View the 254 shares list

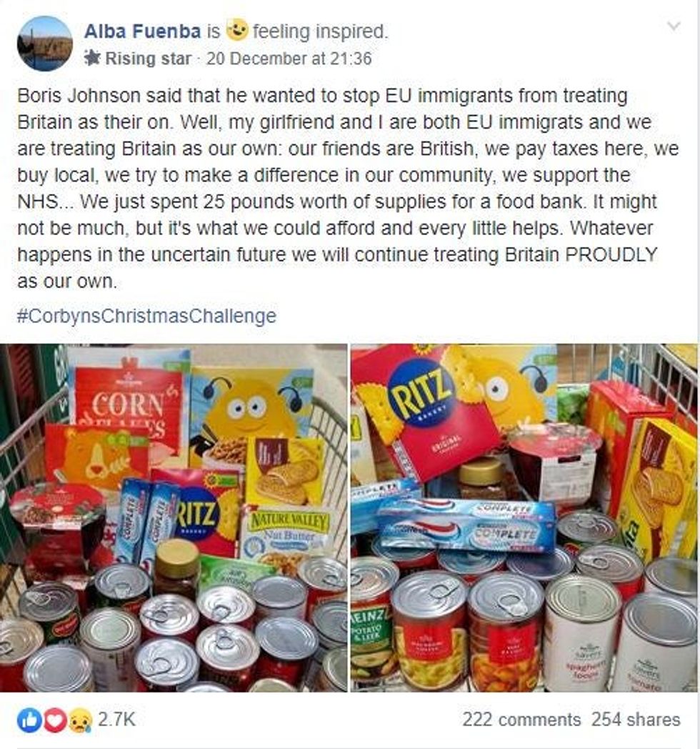[x=636, y=720]
